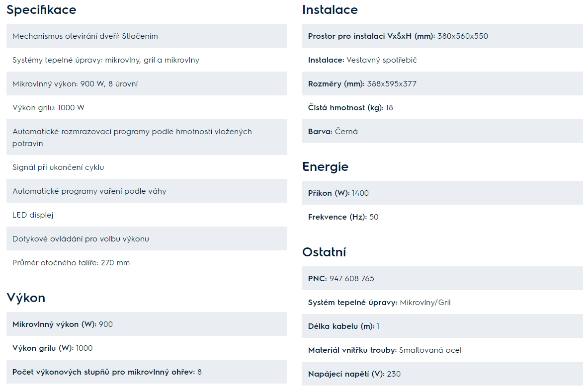The height and width of the screenshot is (390, 588).
Task: Select the Dotykové ovládání pro volbu výkonu row
Action: click(147, 238)
